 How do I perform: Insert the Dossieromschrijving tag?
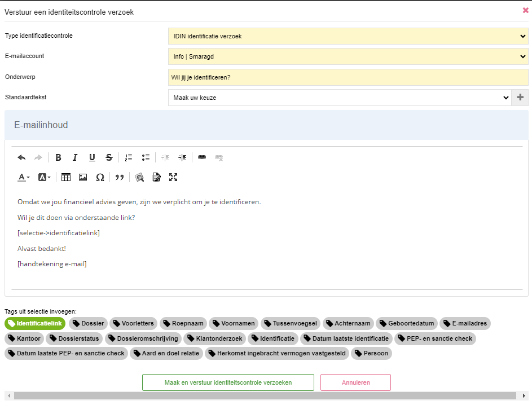(143, 338)
